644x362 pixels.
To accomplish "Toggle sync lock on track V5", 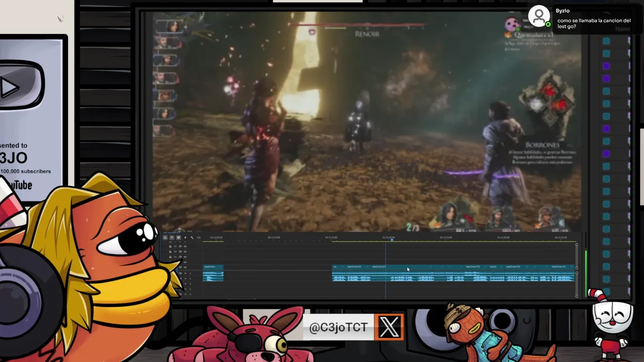I will click(180, 246).
